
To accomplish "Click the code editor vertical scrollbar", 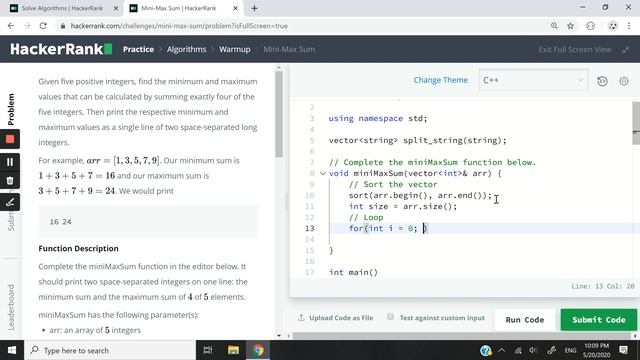I will (636, 123).
